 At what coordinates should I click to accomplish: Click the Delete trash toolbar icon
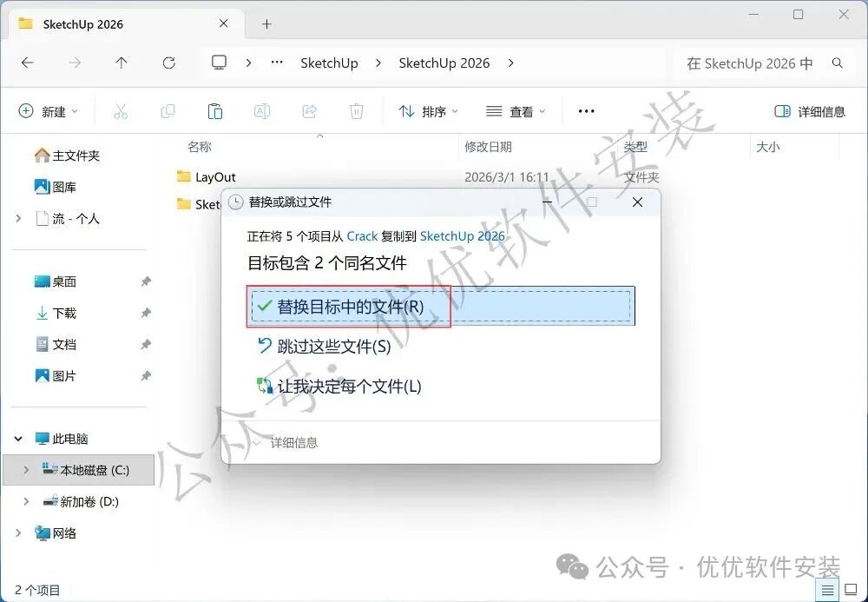[x=357, y=111]
